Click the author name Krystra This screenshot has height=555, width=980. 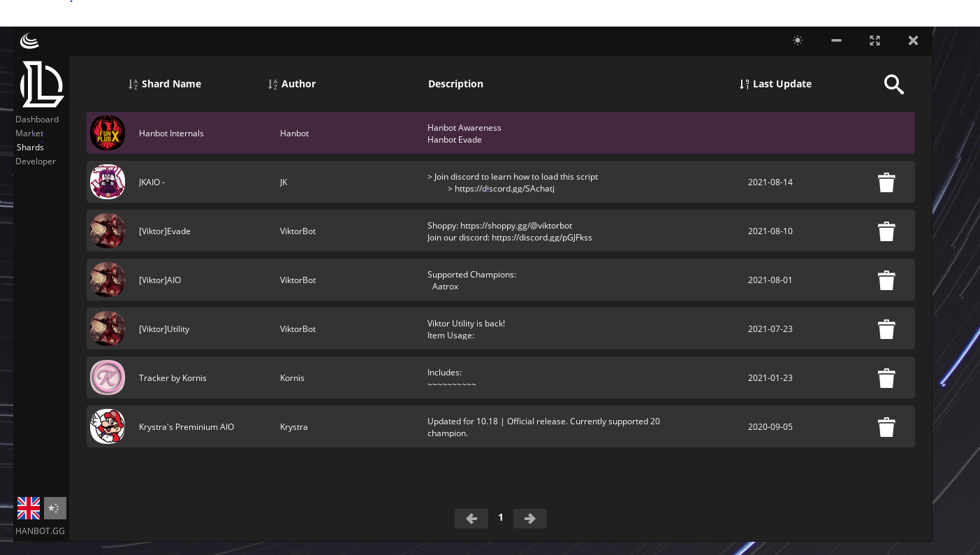coord(293,427)
